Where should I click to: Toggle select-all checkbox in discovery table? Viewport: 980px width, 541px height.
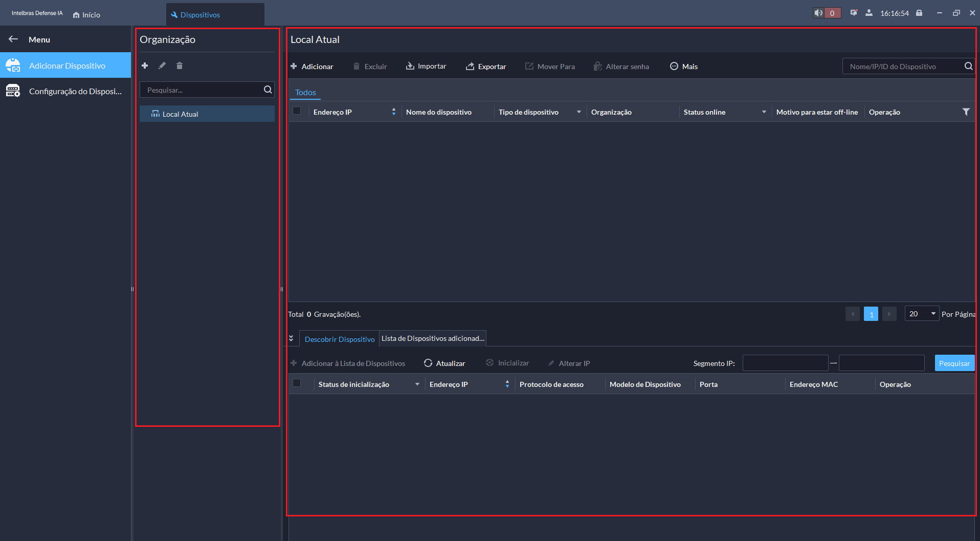click(297, 383)
